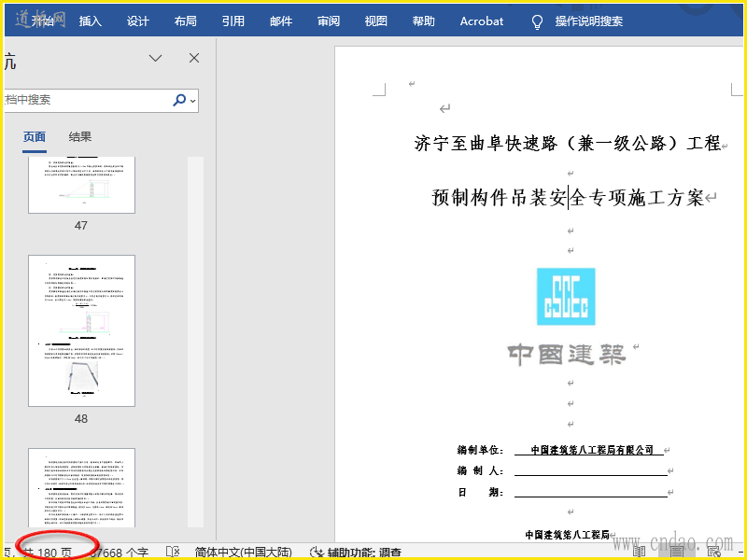The height and width of the screenshot is (560, 747).
Task: Switch to the 布局 ribbon tab
Action: click(x=185, y=21)
